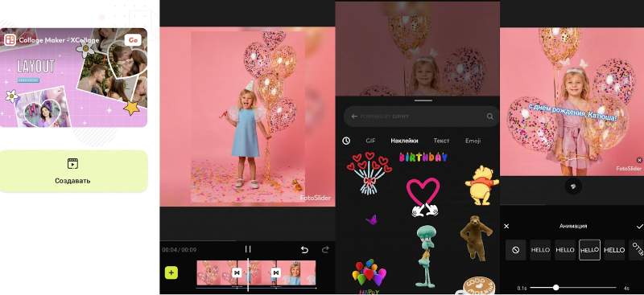644x295 pixels.
Task: Switch to the Наклейки tab
Action: coord(404,141)
